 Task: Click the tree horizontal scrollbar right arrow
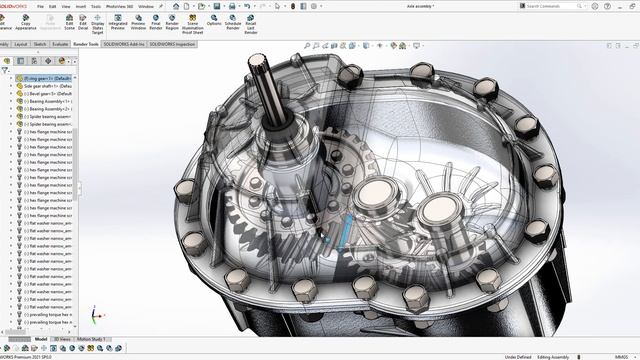tap(69, 331)
